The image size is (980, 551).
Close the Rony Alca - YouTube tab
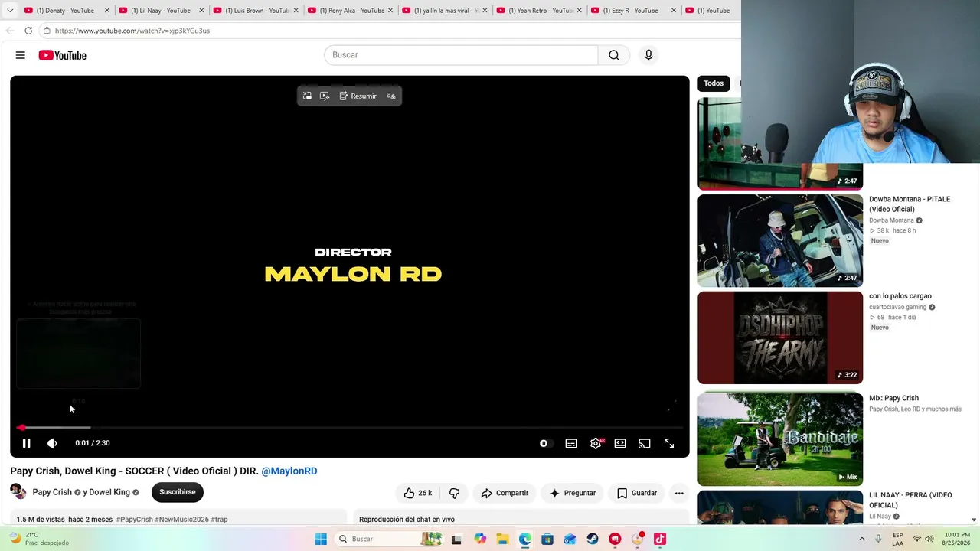(x=390, y=11)
